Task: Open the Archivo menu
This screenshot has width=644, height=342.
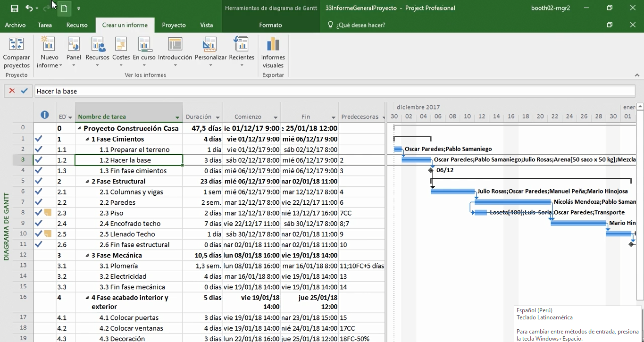Action: coord(15,25)
